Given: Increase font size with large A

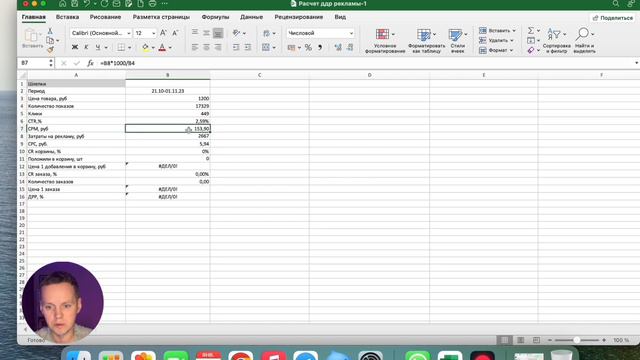Looking at the screenshot, I should pyautogui.click(x=163, y=33).
